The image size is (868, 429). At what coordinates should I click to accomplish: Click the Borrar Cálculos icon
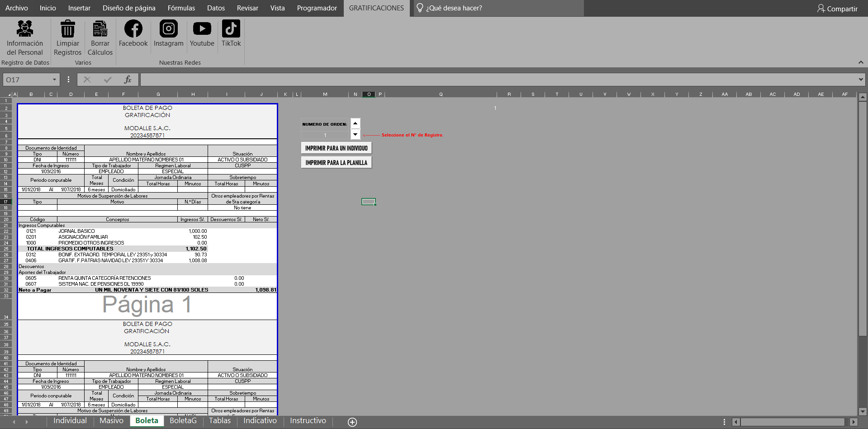click(100, 29)
